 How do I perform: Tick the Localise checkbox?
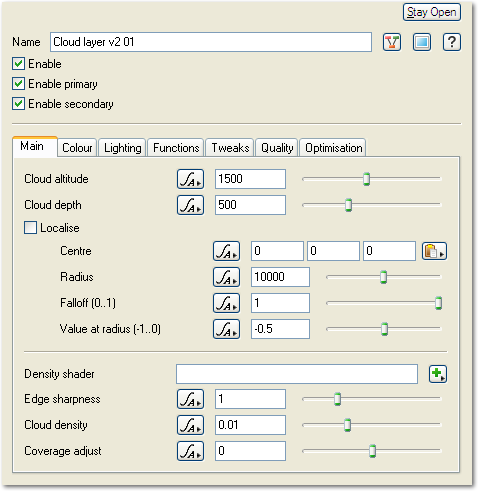coord(30,228)
